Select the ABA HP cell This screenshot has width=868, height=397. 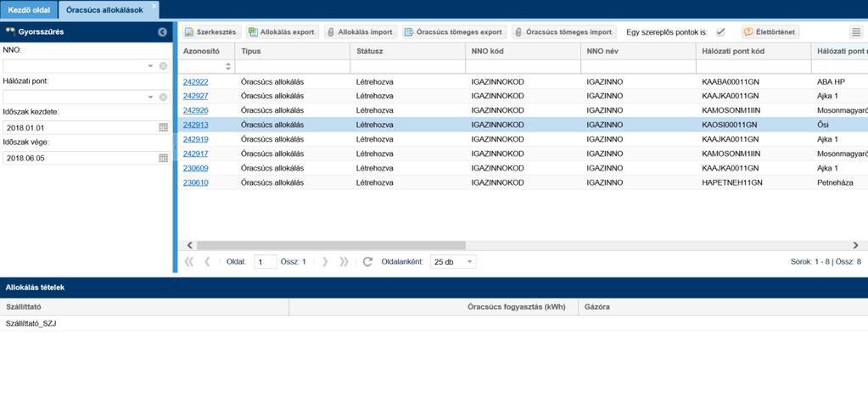839,81
